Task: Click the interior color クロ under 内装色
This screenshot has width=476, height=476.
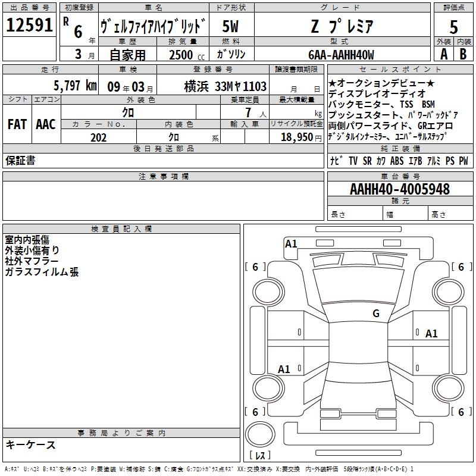Action: coord(174,137)
